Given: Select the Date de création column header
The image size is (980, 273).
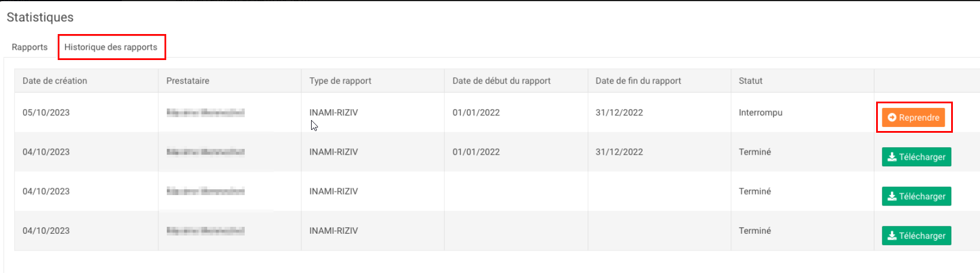Looking at the screenshot, I should [55, 81].
